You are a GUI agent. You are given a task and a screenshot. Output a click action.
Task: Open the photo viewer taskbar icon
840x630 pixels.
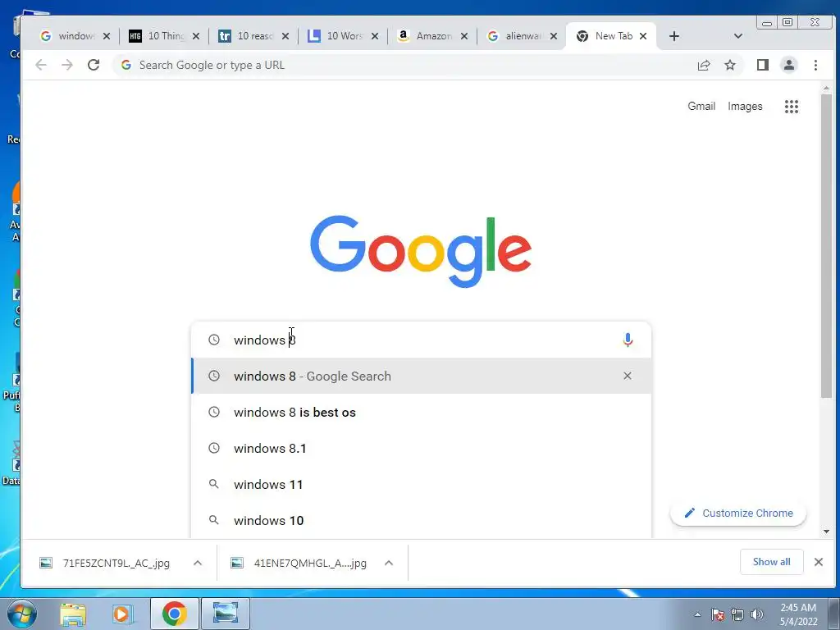225,614
